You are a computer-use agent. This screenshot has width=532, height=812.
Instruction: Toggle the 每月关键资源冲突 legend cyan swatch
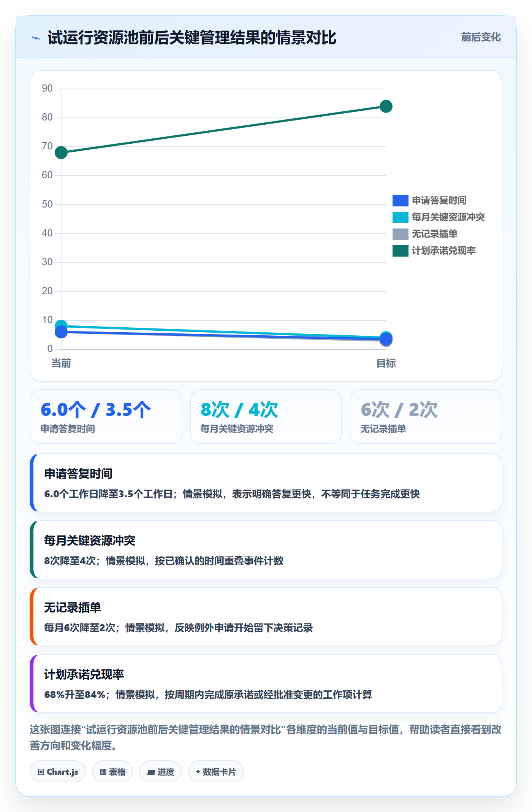(x=400, y=217)
